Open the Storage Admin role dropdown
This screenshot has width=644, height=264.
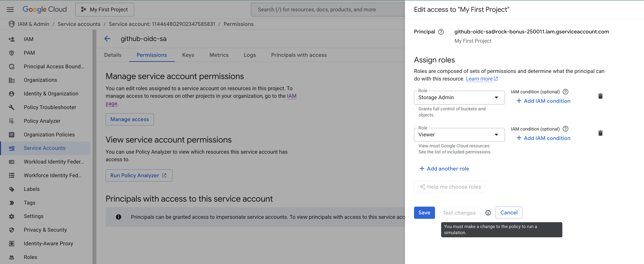(459, 97)
